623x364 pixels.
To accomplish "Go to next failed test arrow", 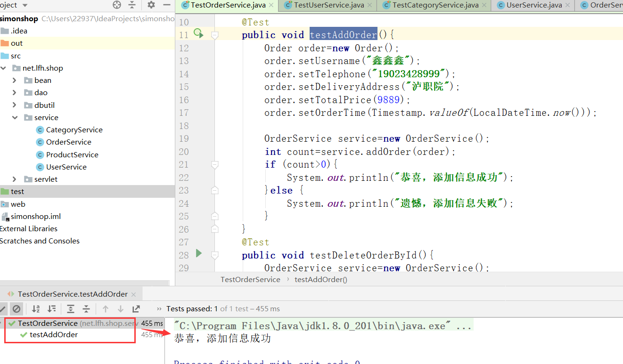I will click(121, 309).
